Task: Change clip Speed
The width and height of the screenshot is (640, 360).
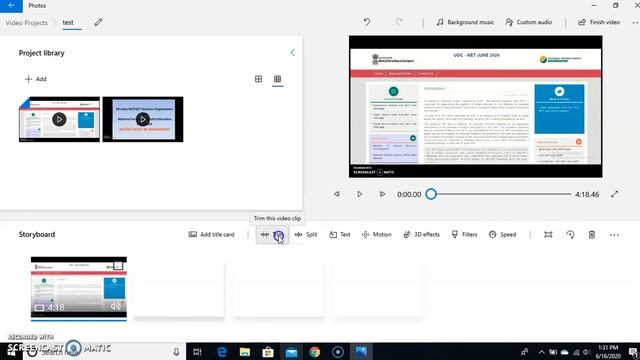Action: (502, 234)
